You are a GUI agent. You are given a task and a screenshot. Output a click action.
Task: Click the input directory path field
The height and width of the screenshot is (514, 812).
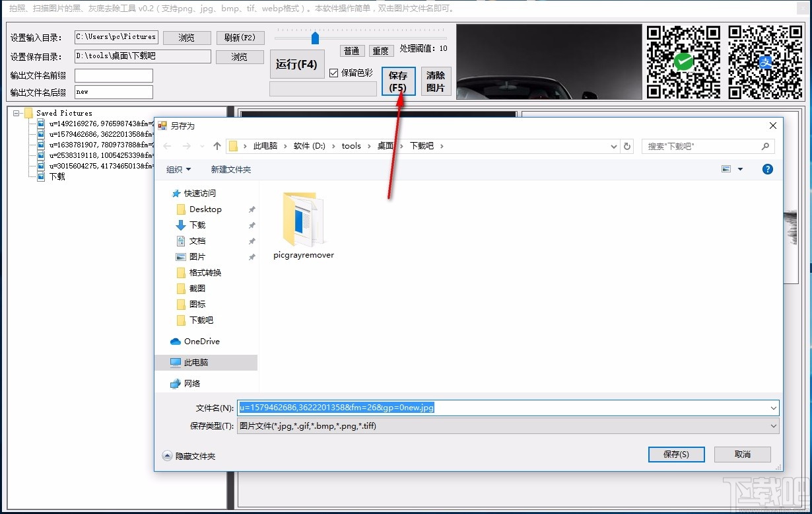[116, 37]
